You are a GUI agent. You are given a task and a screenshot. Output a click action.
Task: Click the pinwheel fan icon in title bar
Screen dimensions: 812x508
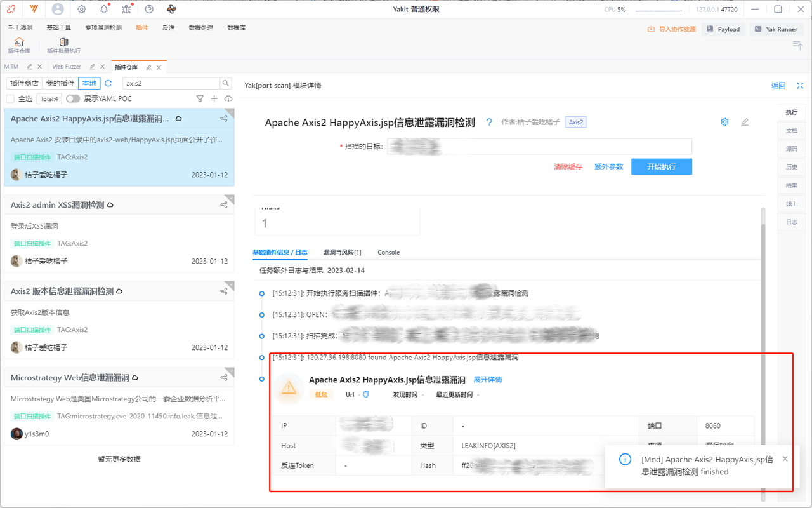[x=171, y=10]
